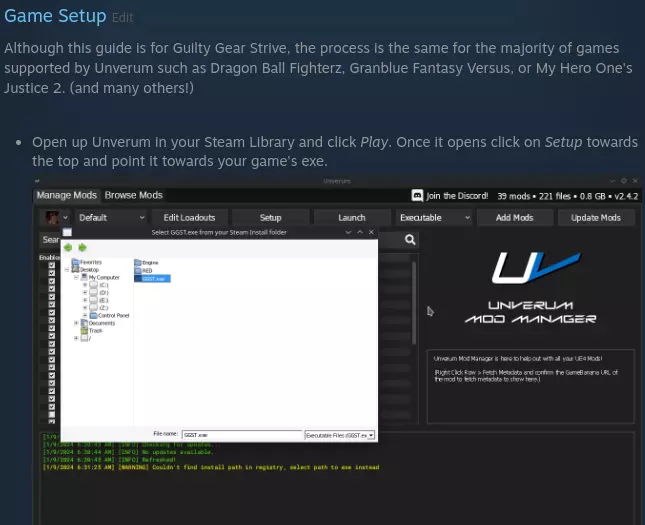
Task: Click the file dialog's title bar window icon
Action: [67, 232]
